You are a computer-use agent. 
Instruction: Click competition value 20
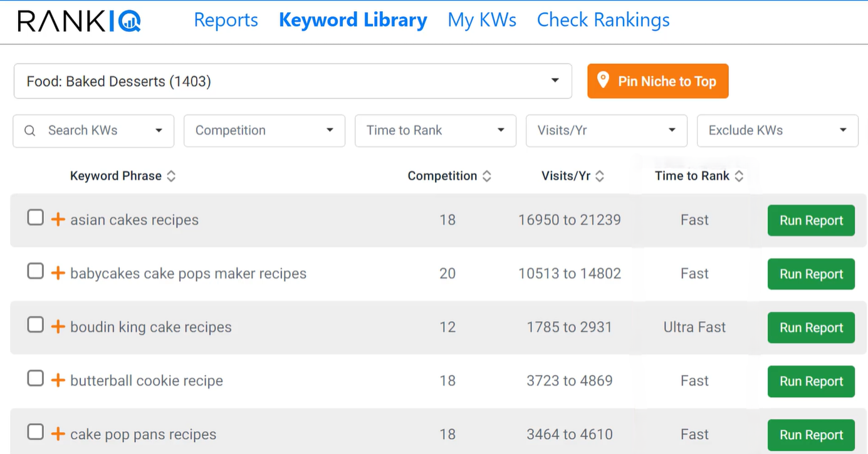click(447, 274)
